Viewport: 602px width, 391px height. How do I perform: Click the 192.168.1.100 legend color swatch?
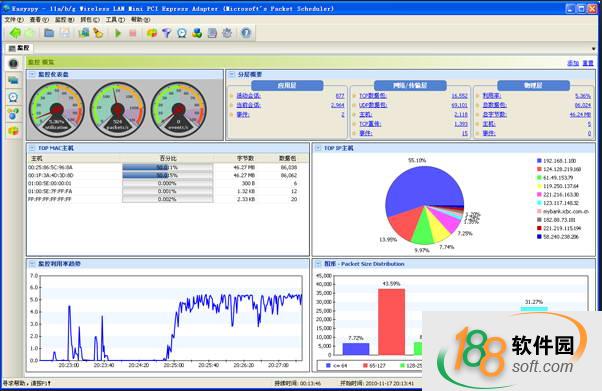(x=539, y=161)
